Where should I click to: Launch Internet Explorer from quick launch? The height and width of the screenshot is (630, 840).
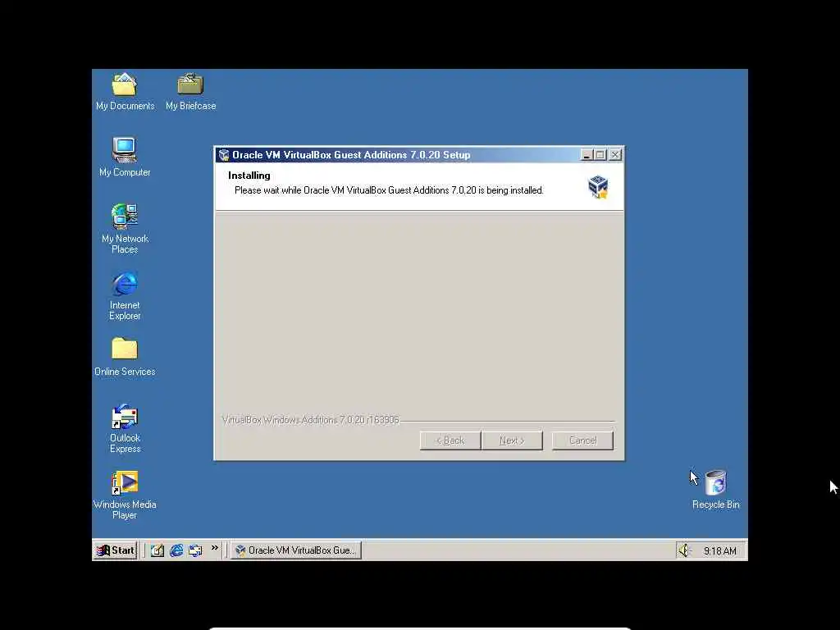(x=176, y=550)
